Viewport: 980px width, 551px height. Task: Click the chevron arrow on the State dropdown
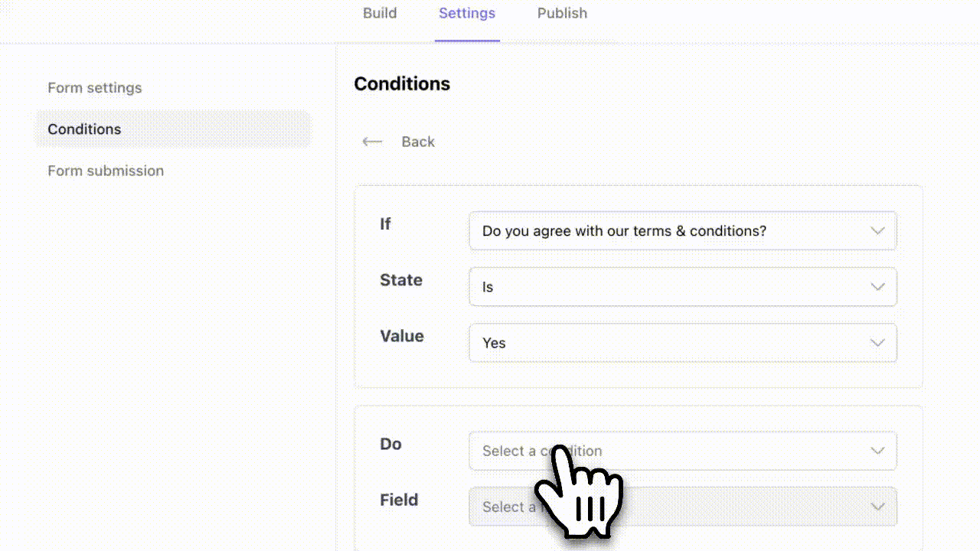point(877,287)
